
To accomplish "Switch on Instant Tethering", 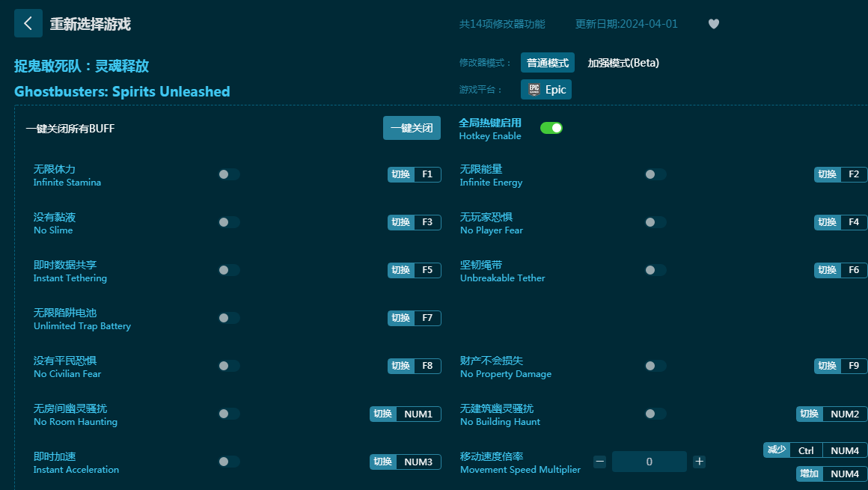I will coord(229,270).
